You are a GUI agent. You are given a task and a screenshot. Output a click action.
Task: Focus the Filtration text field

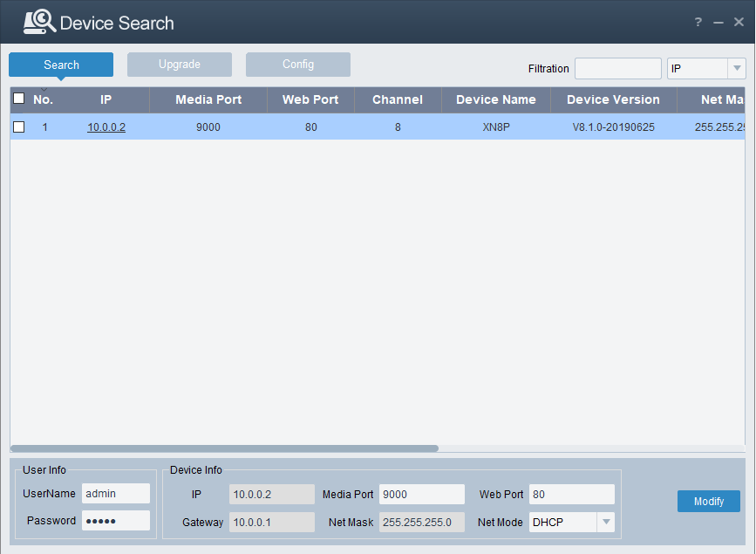click(x=617, y=68)
